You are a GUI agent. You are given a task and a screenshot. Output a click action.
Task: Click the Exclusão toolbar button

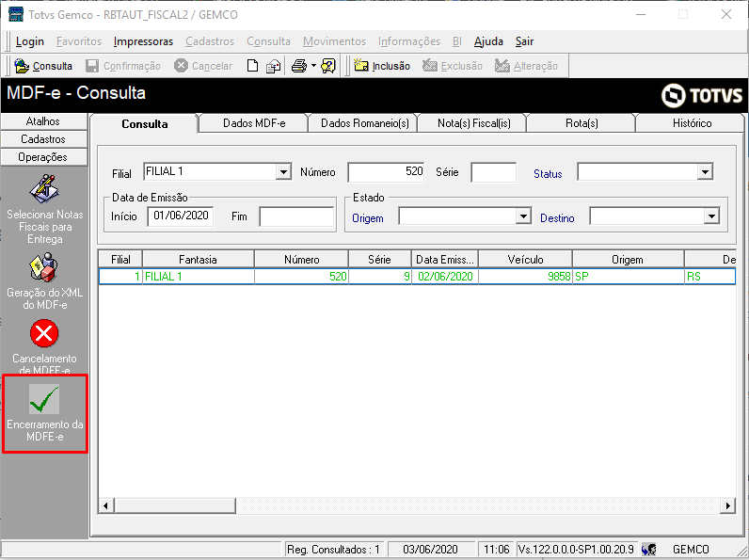pyautogui.click(x=453, y=66)
